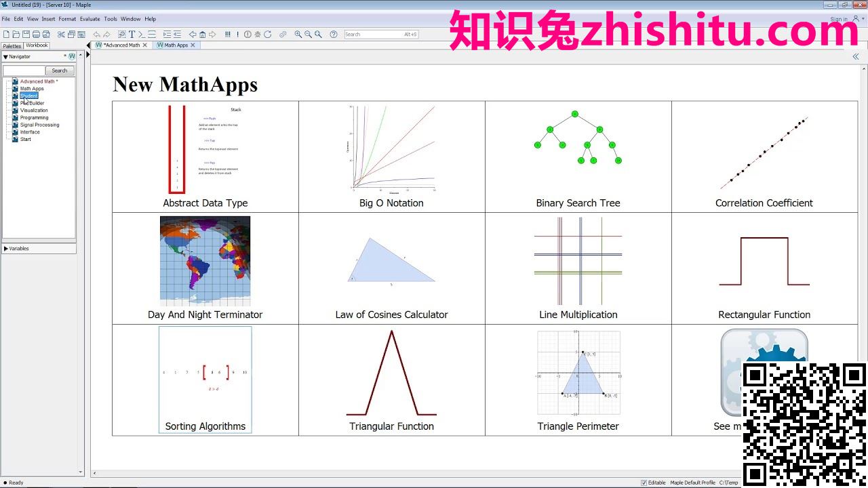Click the Save toolbar icon

point(26,34)
